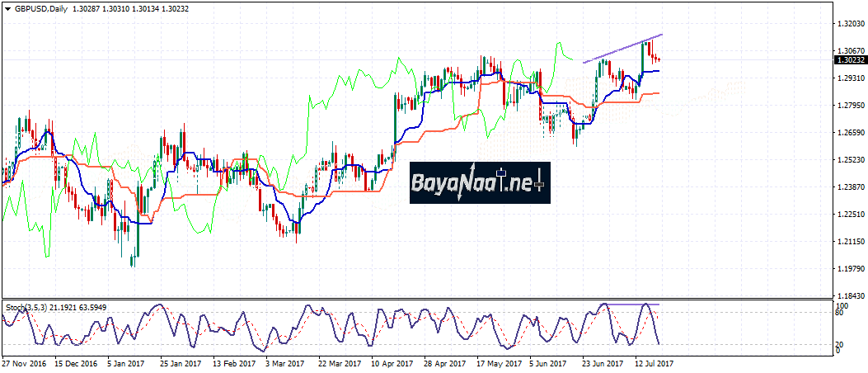Click the 1.25230 price axis label
Image resolution: width=868 pixels, height=373 pixels.
pyautogui.click(x=849, y=160)
